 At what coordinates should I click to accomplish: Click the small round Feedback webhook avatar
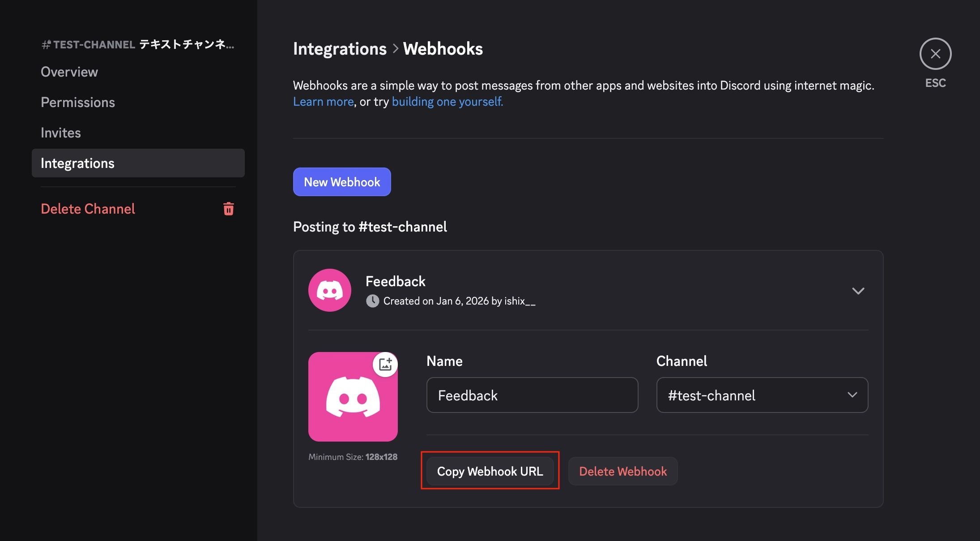click(329, 290)
